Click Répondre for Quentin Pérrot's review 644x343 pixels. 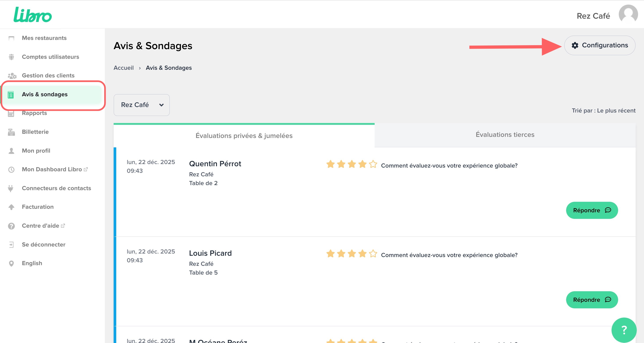click(592, 210)
